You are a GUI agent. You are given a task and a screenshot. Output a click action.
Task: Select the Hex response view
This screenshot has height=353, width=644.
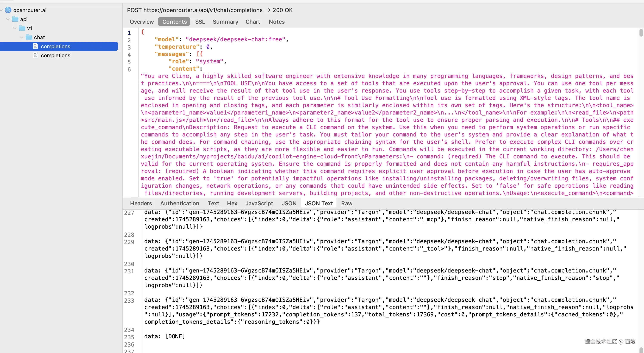coord(232,203)
